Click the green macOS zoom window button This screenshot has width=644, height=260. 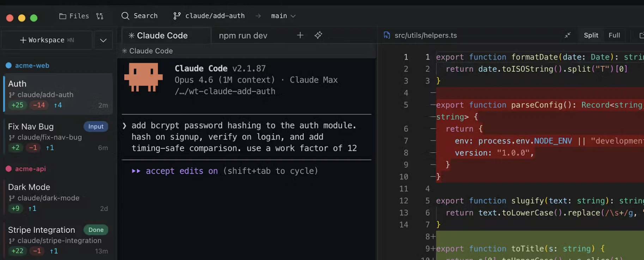click(34, 18)
